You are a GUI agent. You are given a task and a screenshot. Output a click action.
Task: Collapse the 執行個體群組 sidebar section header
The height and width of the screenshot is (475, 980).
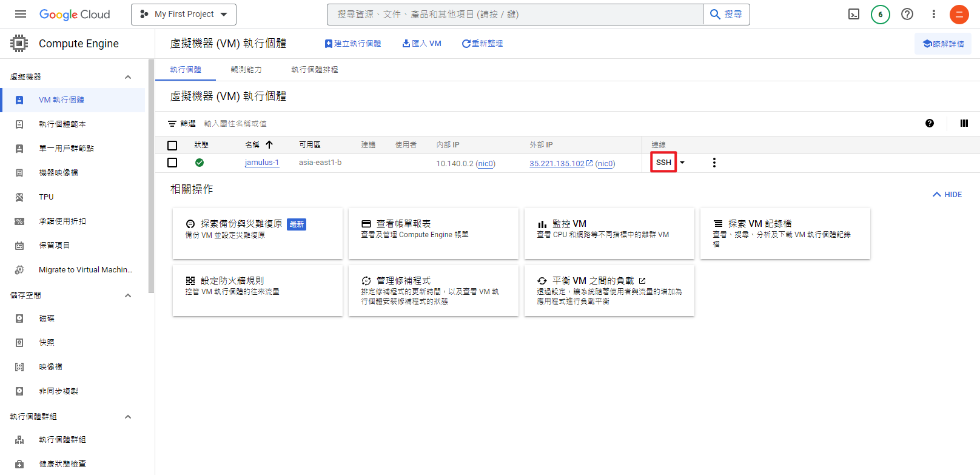coord(128,417)
